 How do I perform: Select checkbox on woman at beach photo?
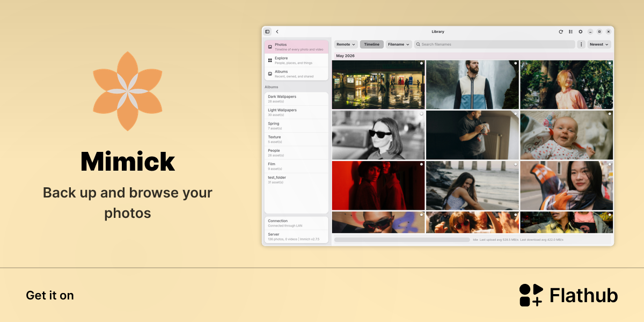coord(515,164)
